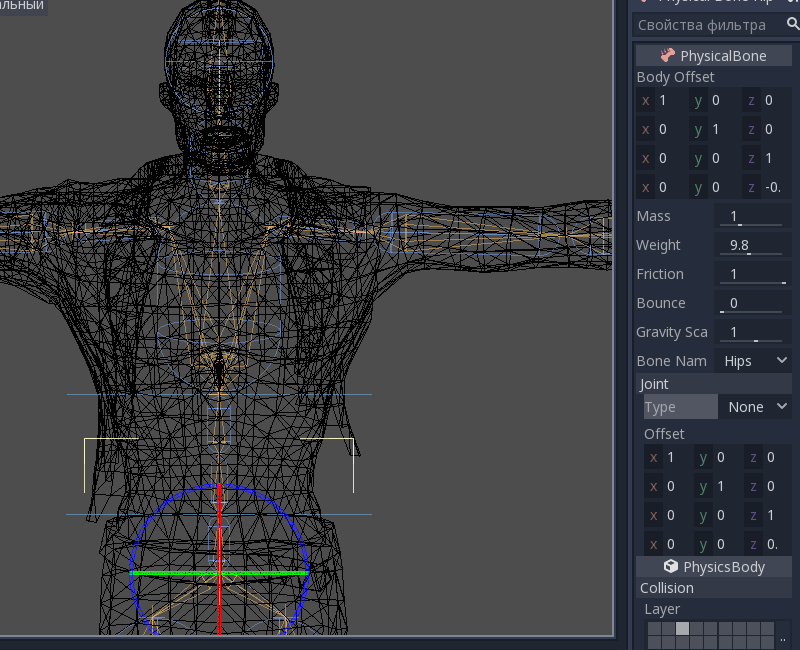Enable sixth bit in top Layer row
This screenshot has height=650, width=800.
click(x=726, y=629)
